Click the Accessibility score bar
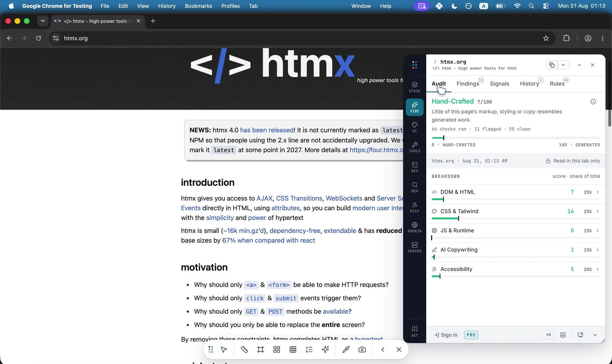 [x=516, y=276]
